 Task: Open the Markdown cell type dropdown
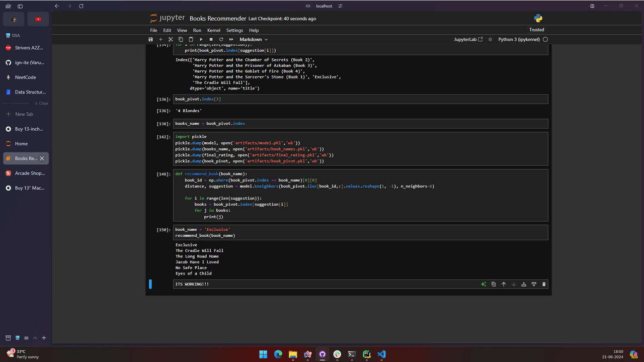[253, 39]
